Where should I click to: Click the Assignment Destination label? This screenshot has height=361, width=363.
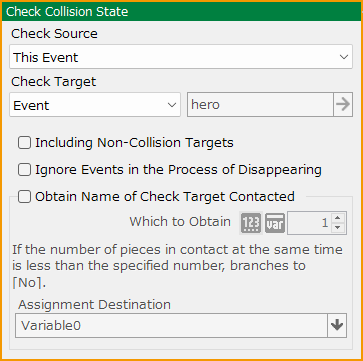[x=95, y=305]
